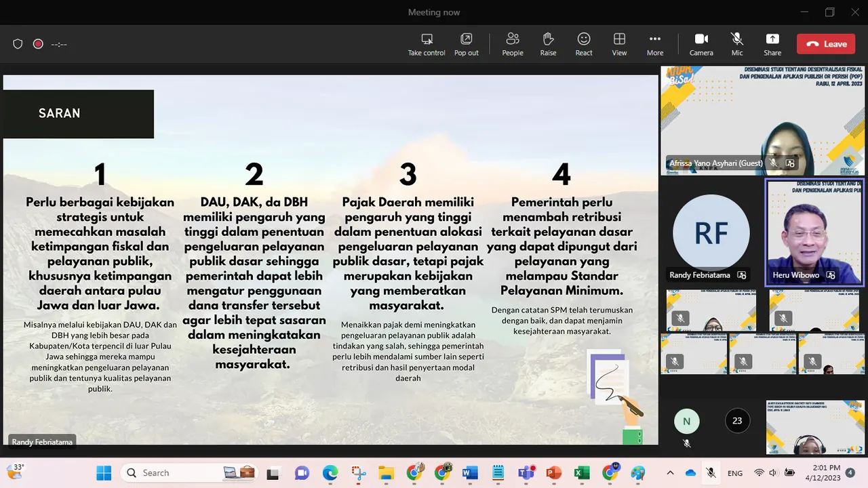868x488 pixels.
Task: Open the More actions menu
Action: coord(655,44)
